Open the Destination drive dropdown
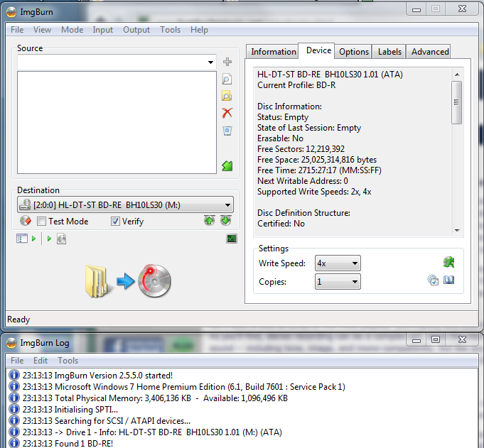 (227, 205)
